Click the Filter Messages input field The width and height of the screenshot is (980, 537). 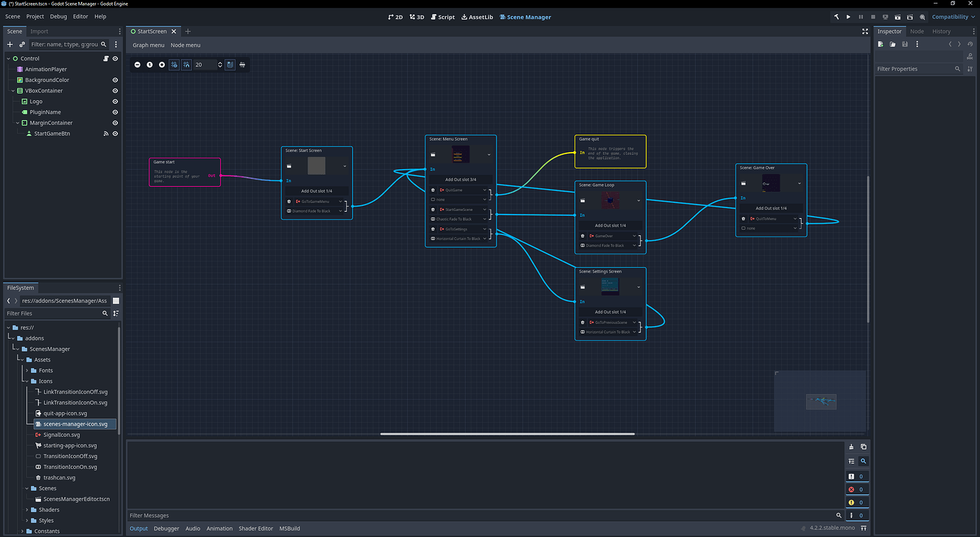tap(284, 515)
